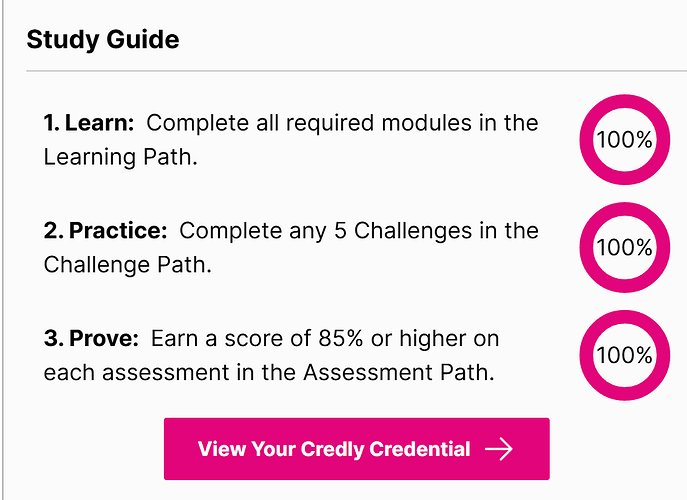Image resolution: width=687 pixels, height=500 pixels.
Task: Click the "100%" text inside the Practice ring
Action: click(624, 248)
